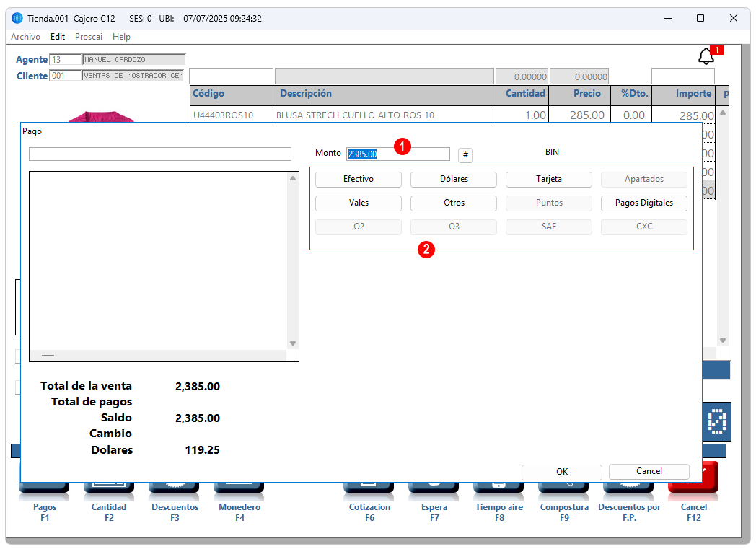The width and height of the screenshot is (756, 549).
Task: Click the Precio column header
Action: pos(579,95)
